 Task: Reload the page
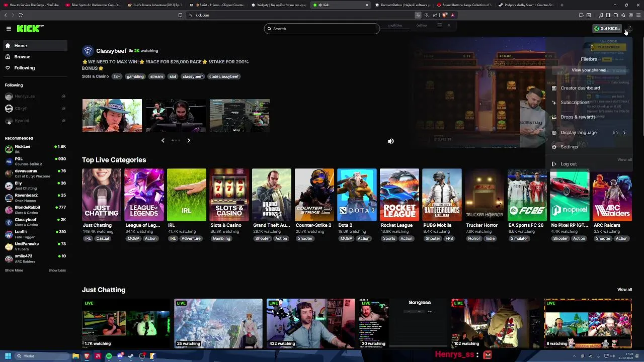point(21,15)
